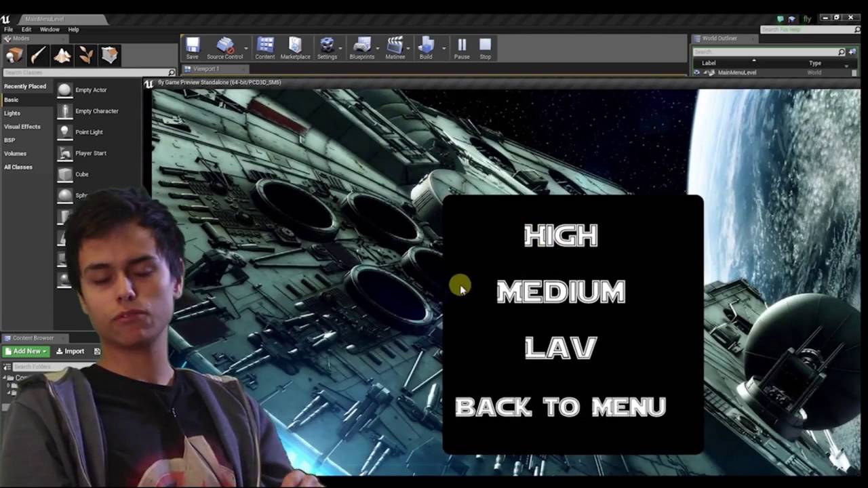Click the Import button in Content Browser
The width and height of the screenshot is (868, 488).
[x=70, y=351]
